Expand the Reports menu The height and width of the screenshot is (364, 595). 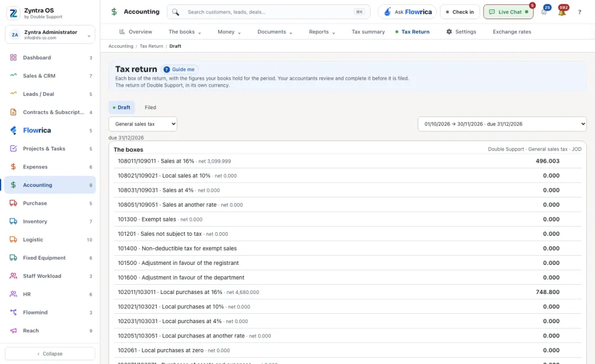point(322,32)
